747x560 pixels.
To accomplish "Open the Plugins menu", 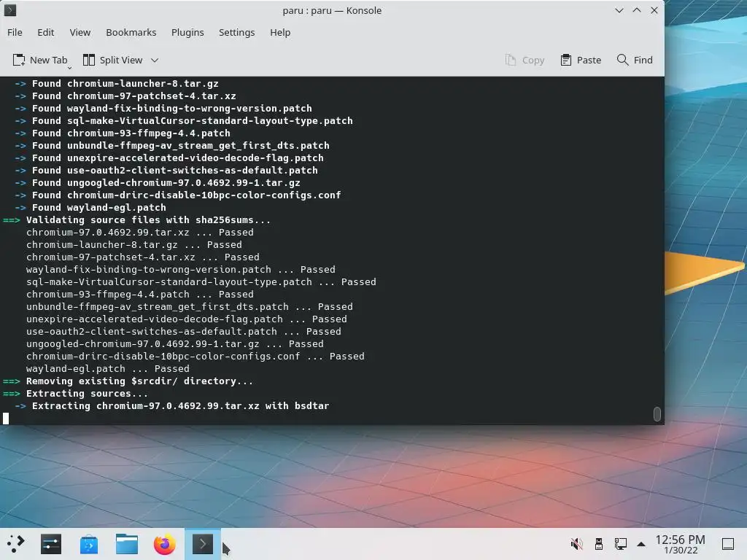I will coord(187,32).
